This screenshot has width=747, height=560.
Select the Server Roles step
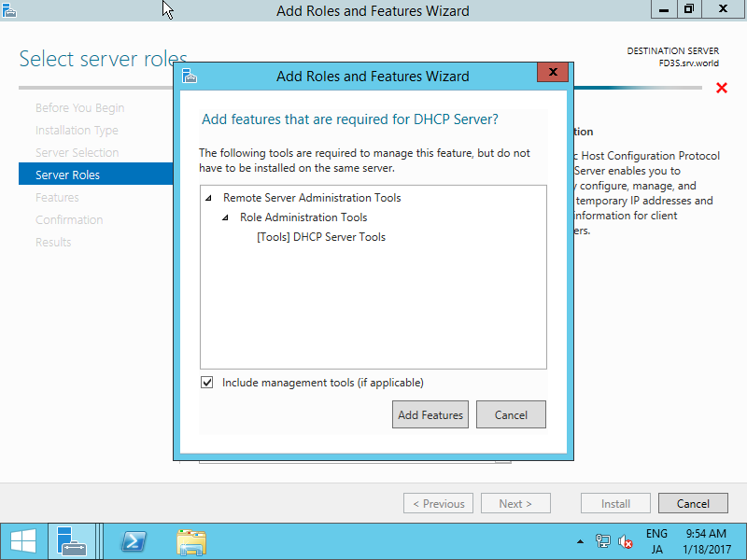[96, 175]
